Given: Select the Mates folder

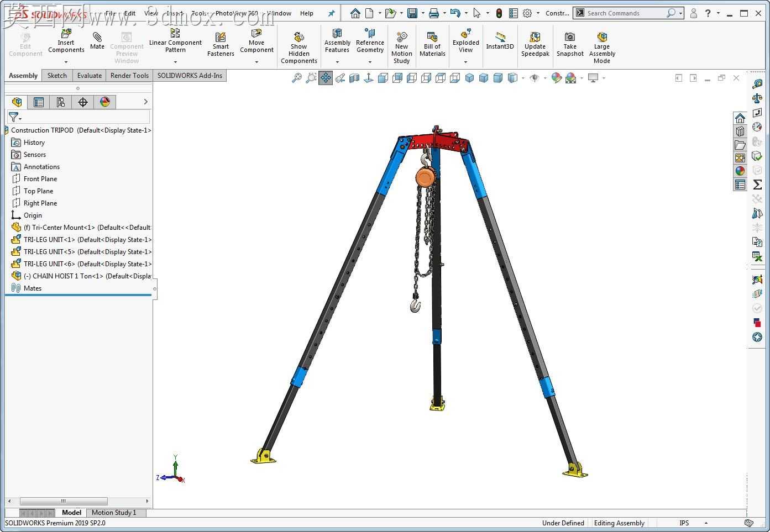Looking at the screenshot, I should coord(27,288).
